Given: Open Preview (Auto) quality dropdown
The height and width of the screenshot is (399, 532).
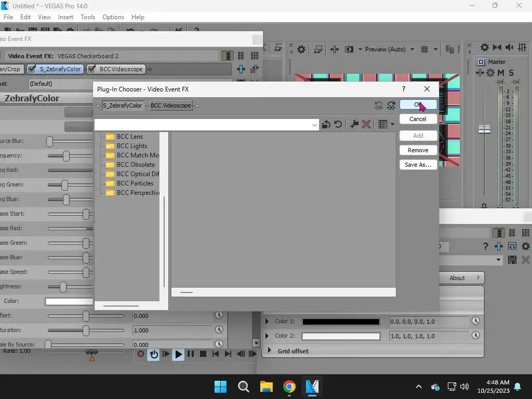Looking at the screenshot, I should [412, 49].
